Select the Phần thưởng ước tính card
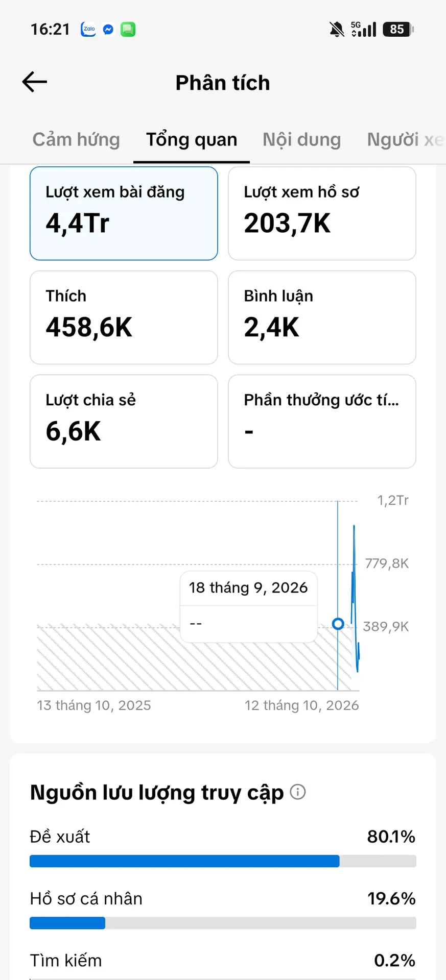 coord(322,422)
